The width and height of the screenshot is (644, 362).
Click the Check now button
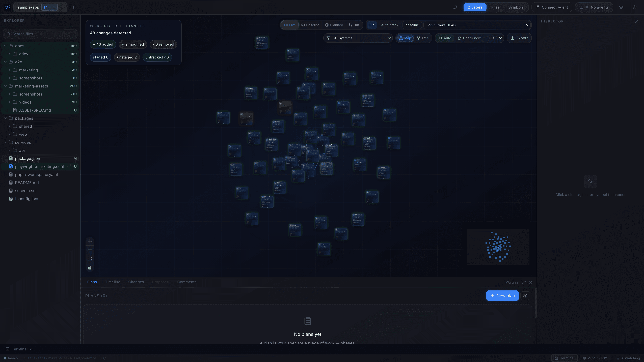coord(469,38)
